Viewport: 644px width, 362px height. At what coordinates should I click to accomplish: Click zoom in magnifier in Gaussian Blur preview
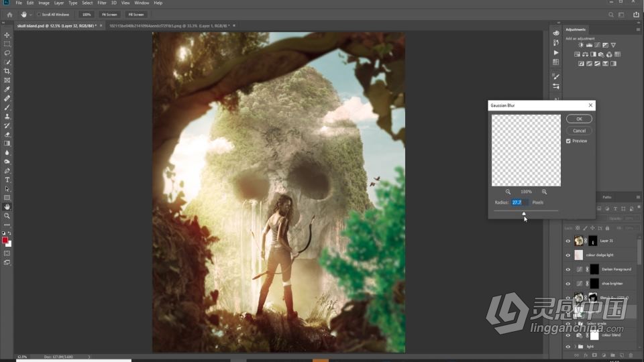point(544,192)
